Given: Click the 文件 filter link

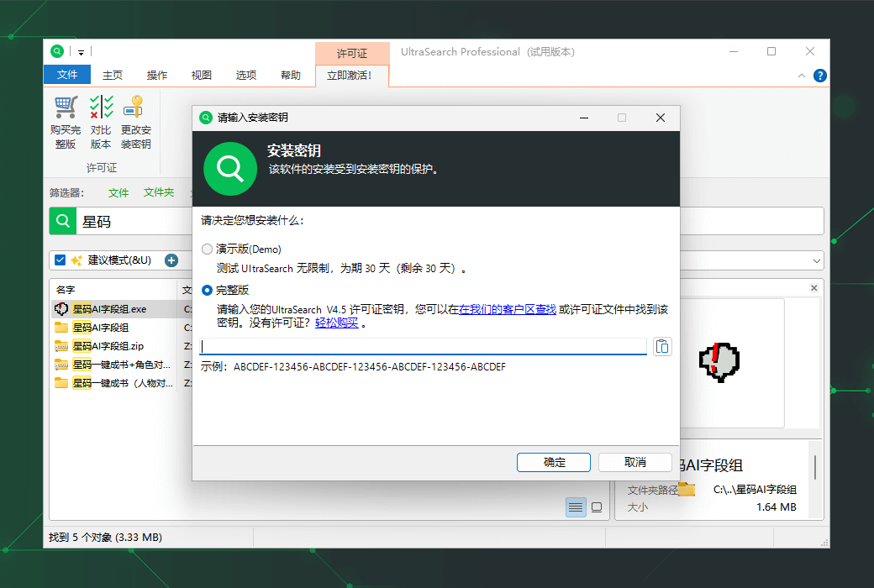Looking at the screenshot, I should coord(118,193).
